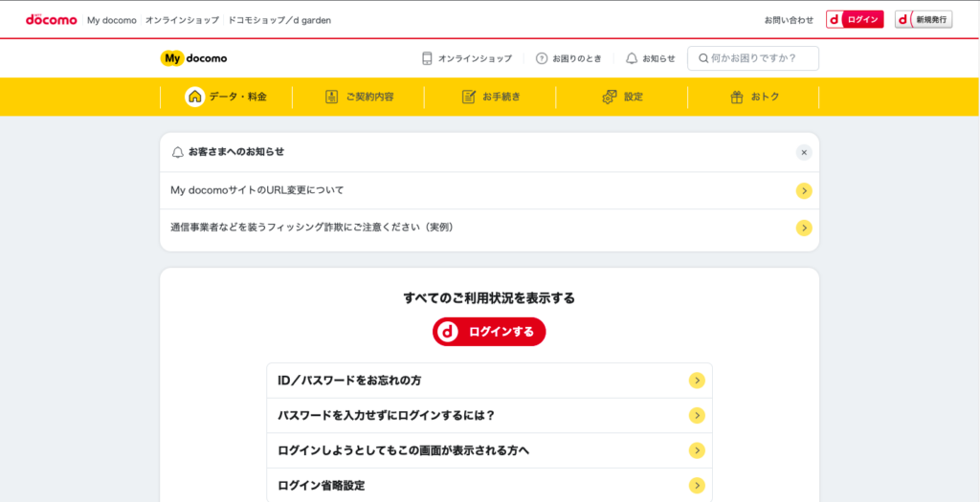Click the home icon in データ・料金 tab
Screen dimensions: 980x502
pos(194,97)
